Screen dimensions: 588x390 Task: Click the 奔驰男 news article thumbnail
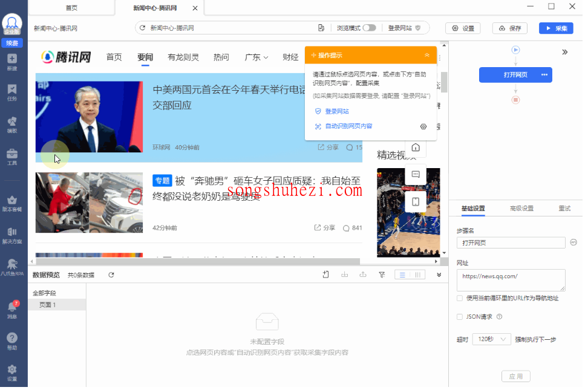tap(90, 203)
